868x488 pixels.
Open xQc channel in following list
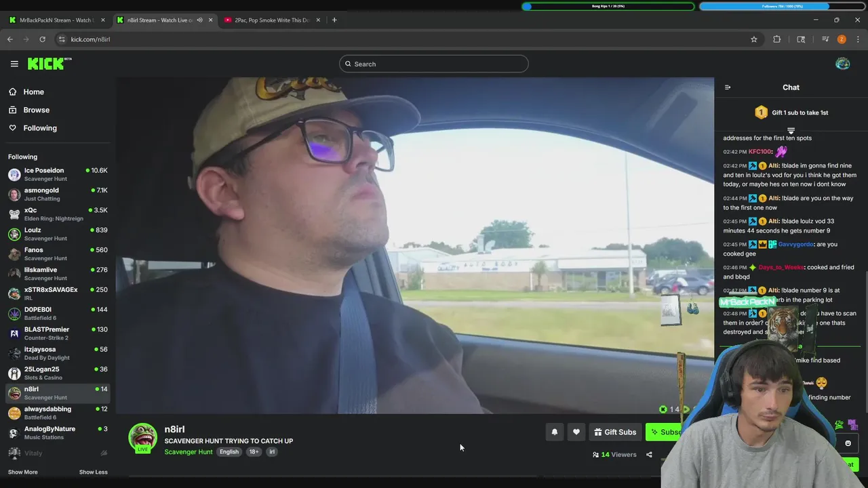point(58,214)
